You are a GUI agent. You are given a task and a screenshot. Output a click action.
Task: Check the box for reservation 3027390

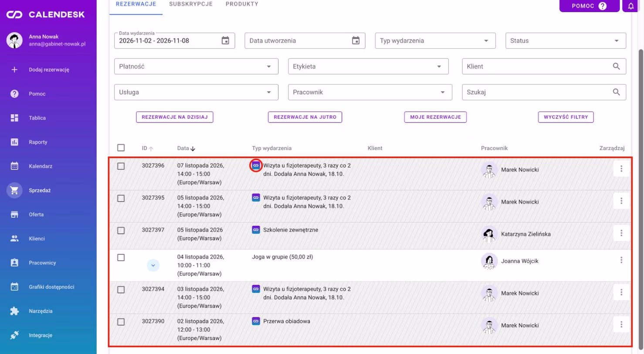click(x=121, y=322)
